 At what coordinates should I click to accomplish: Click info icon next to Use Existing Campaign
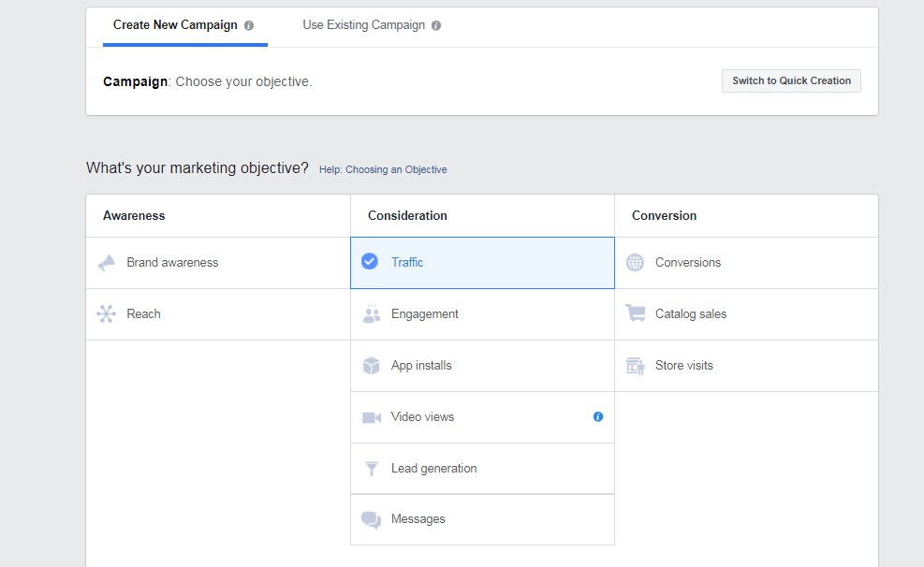pos(436,26)
